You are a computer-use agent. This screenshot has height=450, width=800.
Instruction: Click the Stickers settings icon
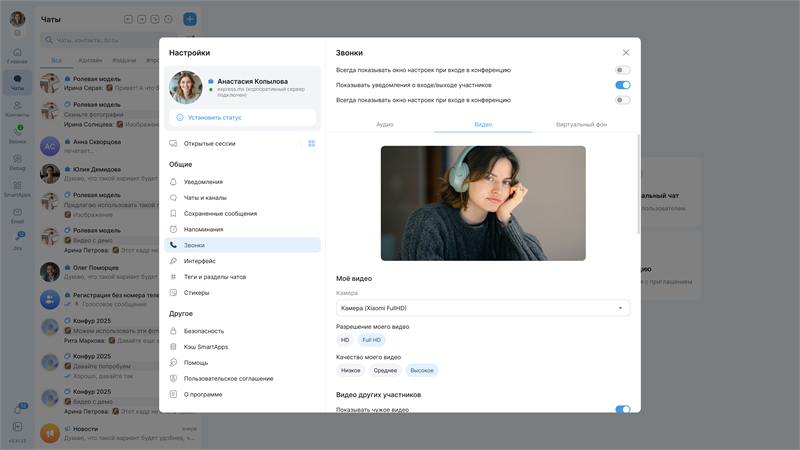point(174,293)
